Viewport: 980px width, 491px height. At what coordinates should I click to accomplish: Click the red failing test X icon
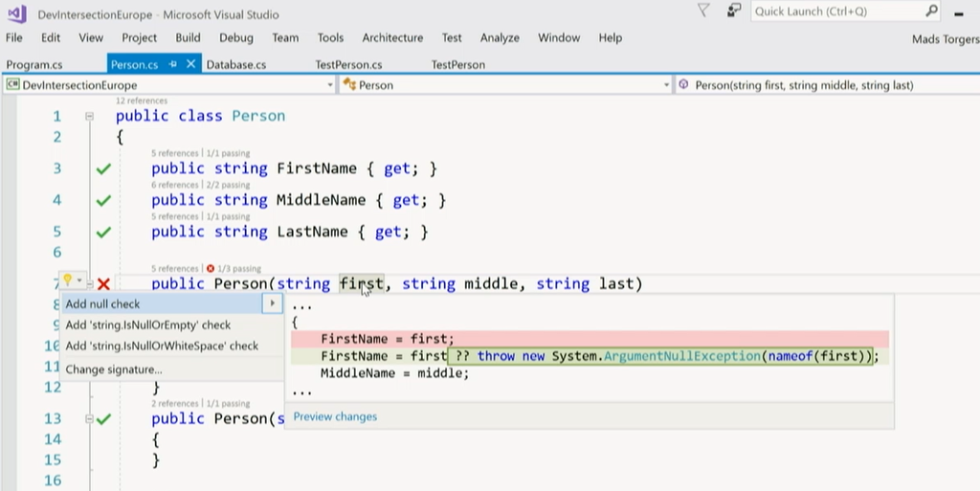click(103, 283)
